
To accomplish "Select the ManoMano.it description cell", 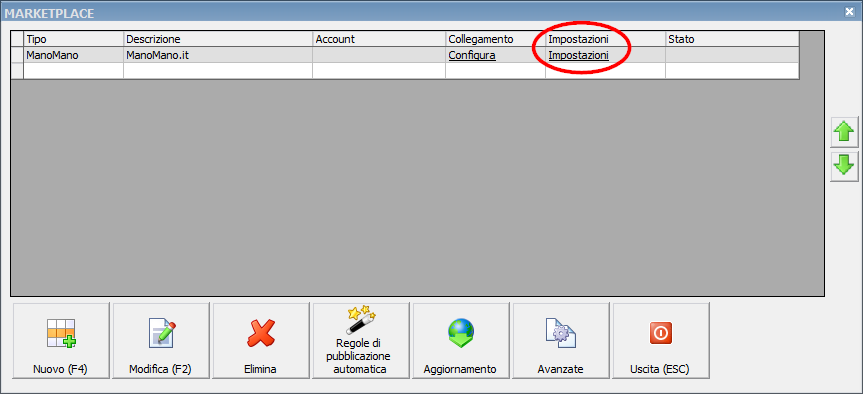I will [x=218, y=55].
